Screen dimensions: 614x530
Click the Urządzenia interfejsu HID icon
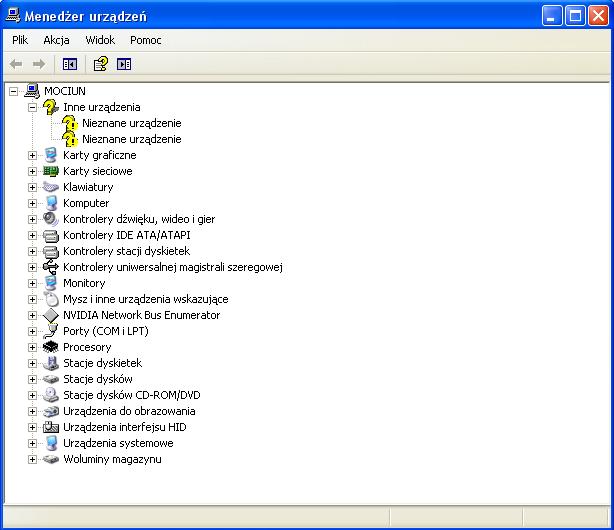(51, 427)
